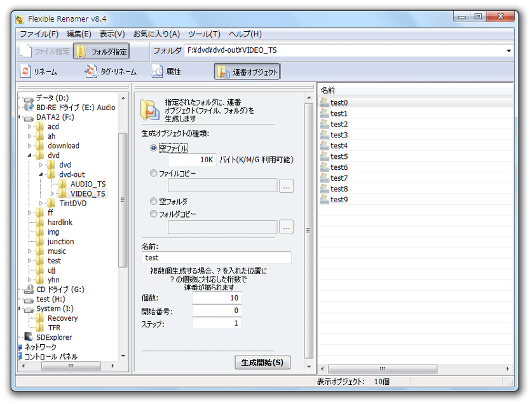
Task: Click the 生成開始(S) button
Action: (263, 362)
